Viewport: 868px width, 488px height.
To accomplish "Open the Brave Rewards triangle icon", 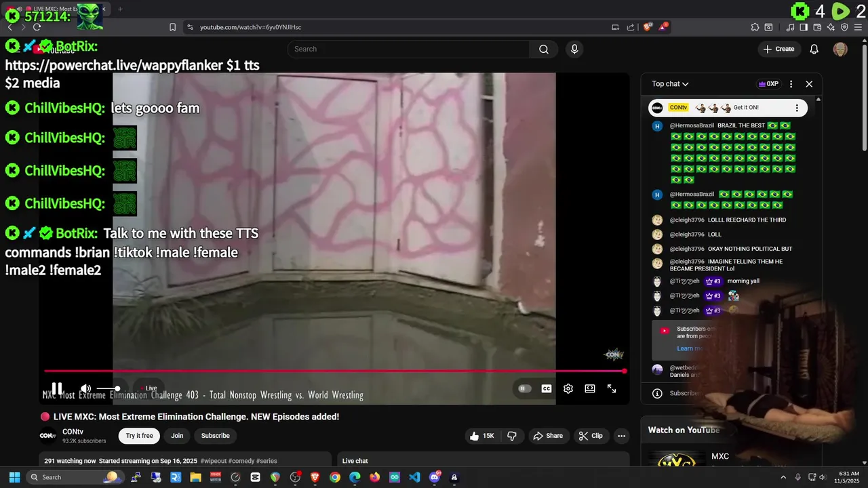I will pos(664,27).
